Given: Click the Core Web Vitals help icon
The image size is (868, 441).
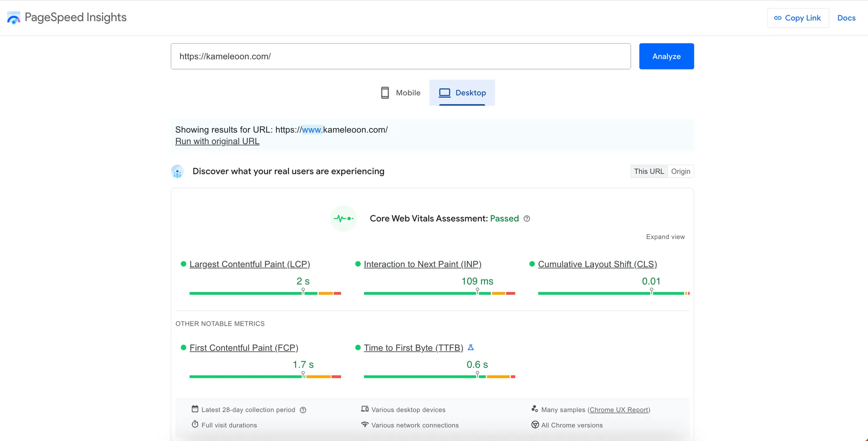Looking at the screenshot, I should [527, 219].
